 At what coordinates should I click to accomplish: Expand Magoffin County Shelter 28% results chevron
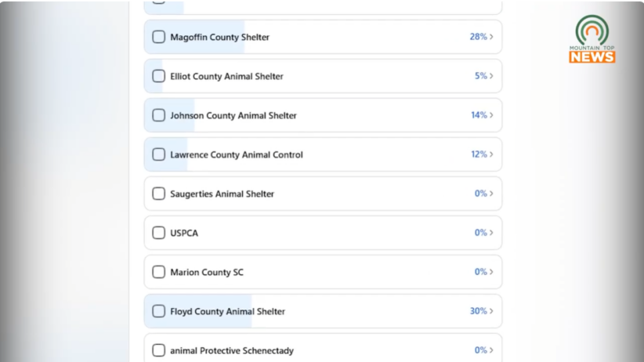tap(491, 37)
